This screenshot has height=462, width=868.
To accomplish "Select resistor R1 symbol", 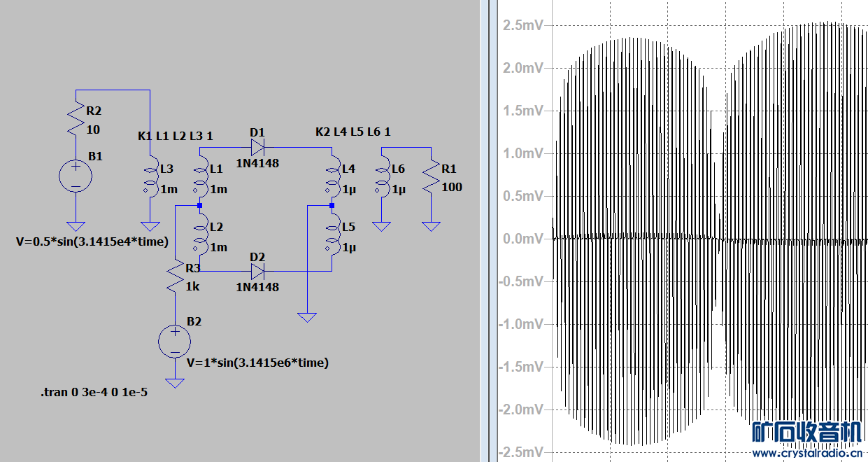I will point(431,176).
